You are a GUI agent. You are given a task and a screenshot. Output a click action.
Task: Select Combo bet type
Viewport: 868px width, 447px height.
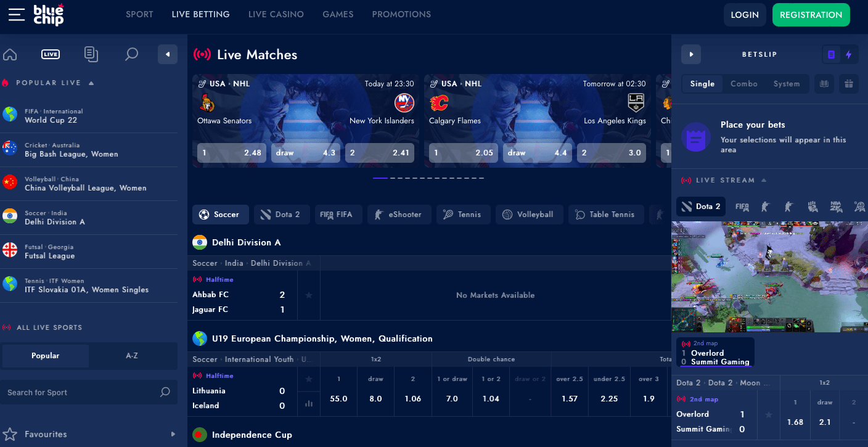[x=744, y=84]
